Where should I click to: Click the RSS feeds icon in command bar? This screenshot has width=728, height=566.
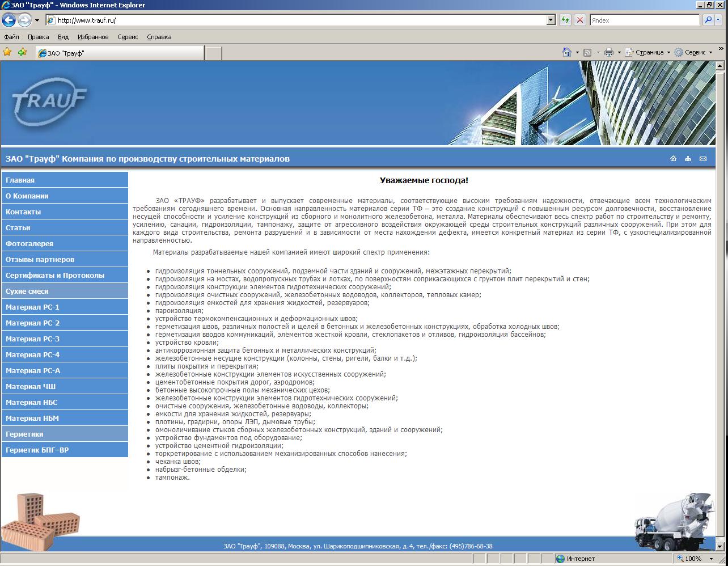(587, 52)
